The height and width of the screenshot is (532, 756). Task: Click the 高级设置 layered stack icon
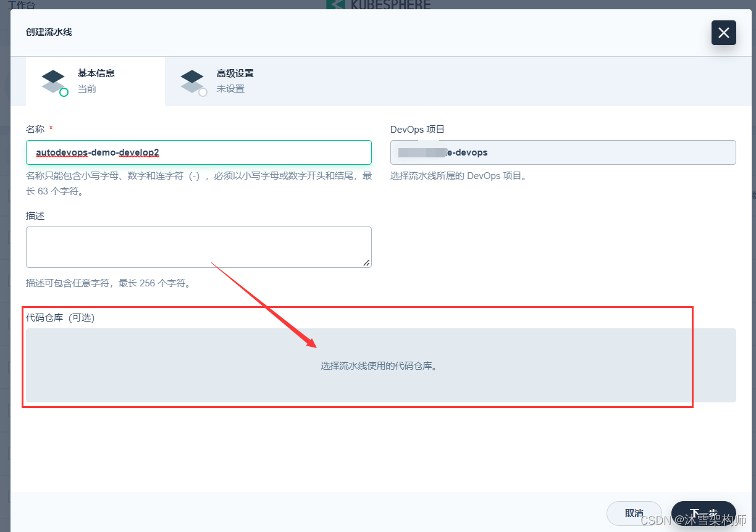192,81
